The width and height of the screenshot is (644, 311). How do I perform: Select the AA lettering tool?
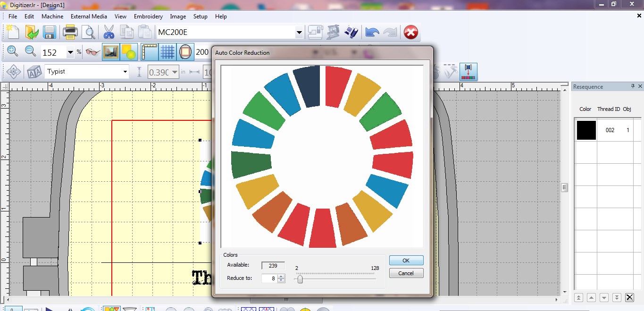coord(34,72)
